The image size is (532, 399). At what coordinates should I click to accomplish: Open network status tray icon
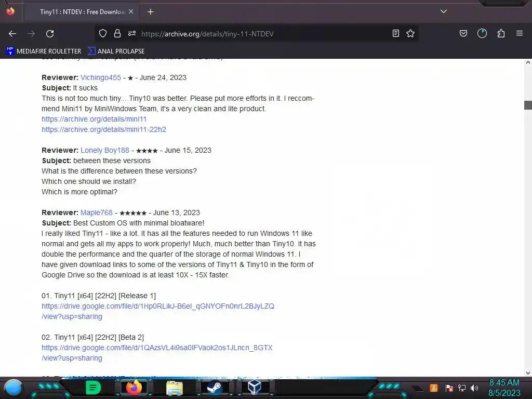461,388
